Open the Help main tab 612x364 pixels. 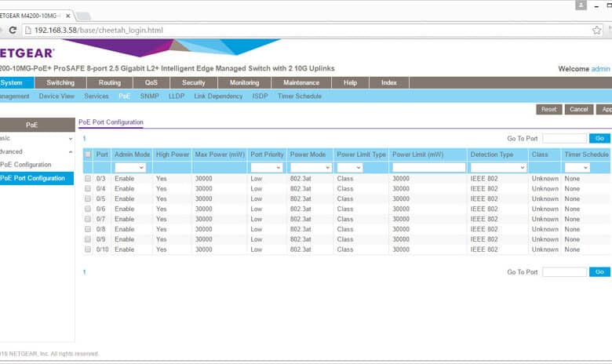click(350, 82)
